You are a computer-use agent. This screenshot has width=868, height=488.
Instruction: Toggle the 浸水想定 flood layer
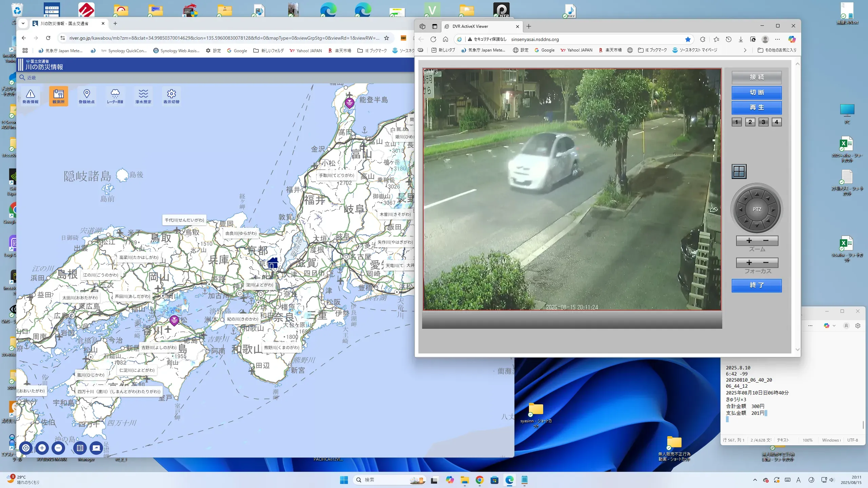click(143, 96)
